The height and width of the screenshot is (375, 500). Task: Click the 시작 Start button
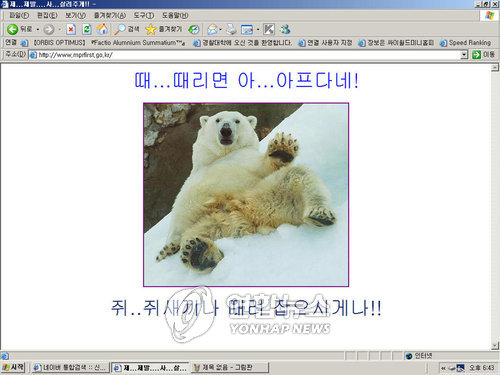[x=13, y=368]
